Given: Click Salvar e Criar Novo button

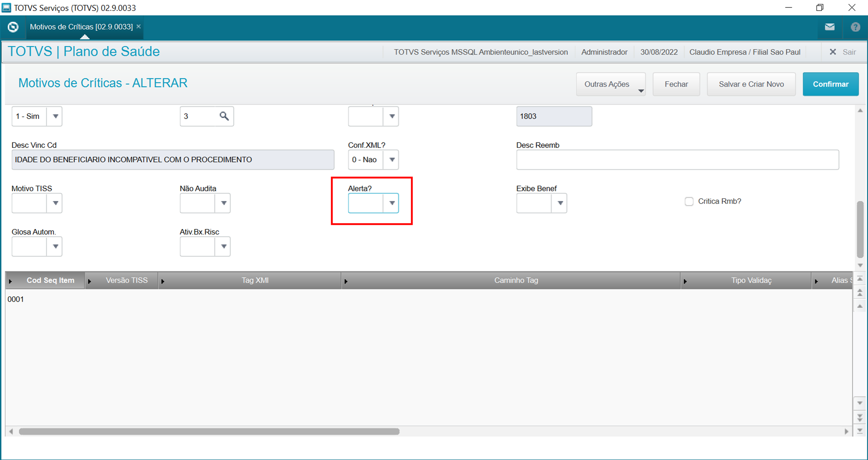Looking at the screenshot, I should click(751, 84).
